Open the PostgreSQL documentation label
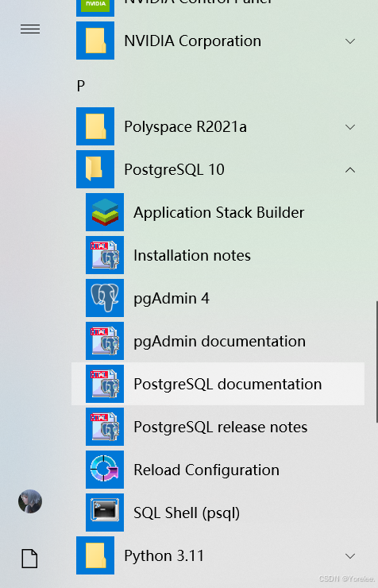 click(228, 385)
